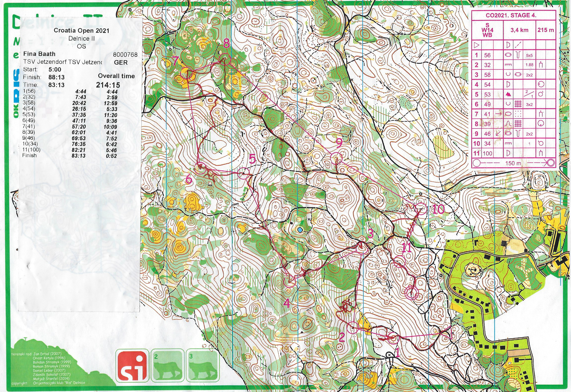Image resolution: width=571 pixels, height=392 pixels.
Task: Click the Overall time 214:15 value
Action: [x=108, y=85]
